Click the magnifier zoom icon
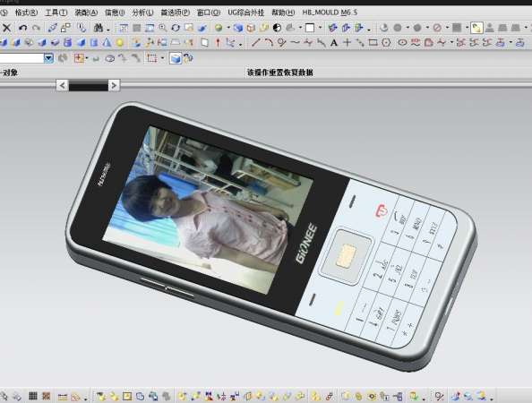Screen dimensions: 532x403 (x=163, y=28)
